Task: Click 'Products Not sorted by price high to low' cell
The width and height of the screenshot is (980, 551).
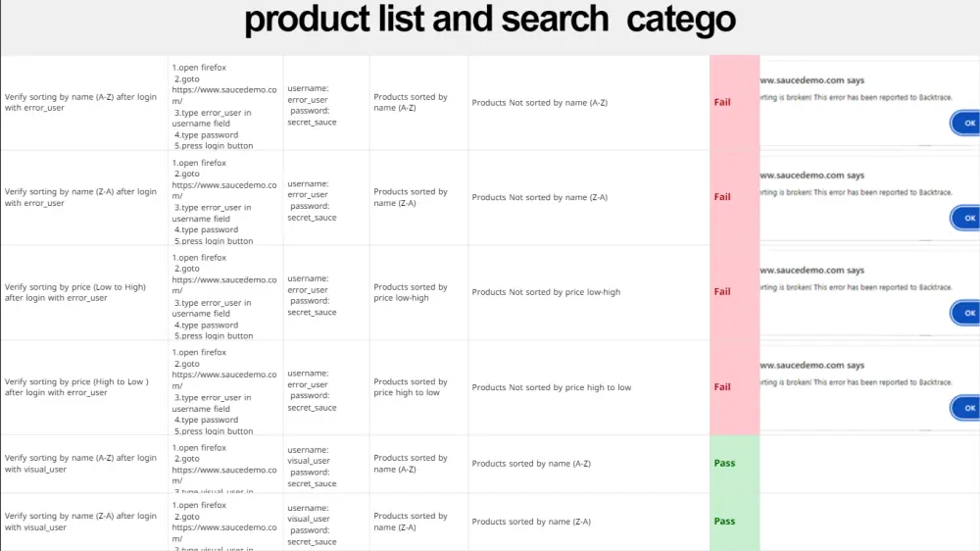Action: 552,387
